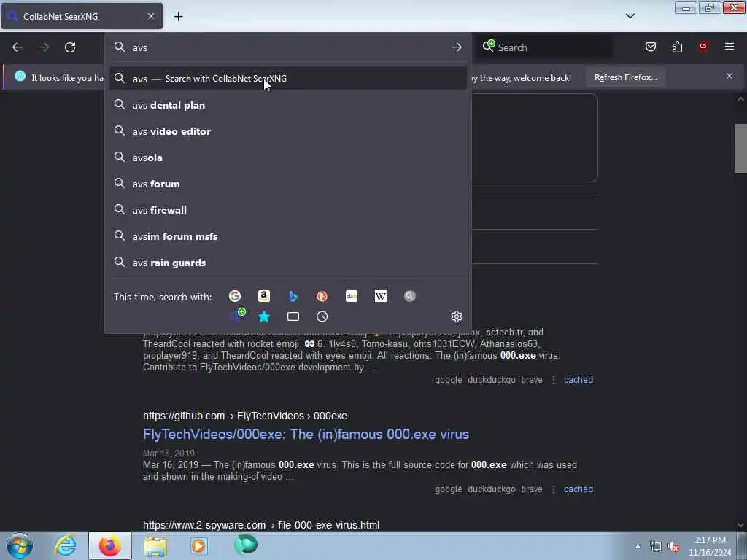Go back to the previous page

click(18, 47)
